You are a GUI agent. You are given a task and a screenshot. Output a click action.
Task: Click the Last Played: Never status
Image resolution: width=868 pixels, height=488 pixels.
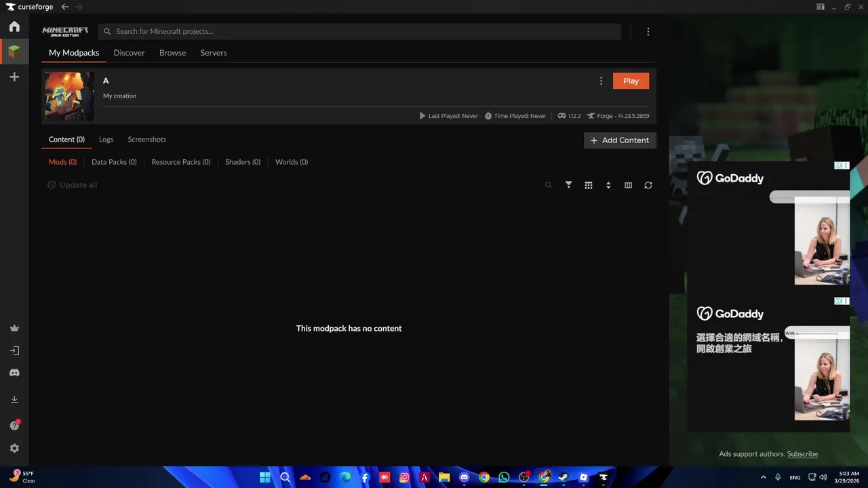[448, 116]
